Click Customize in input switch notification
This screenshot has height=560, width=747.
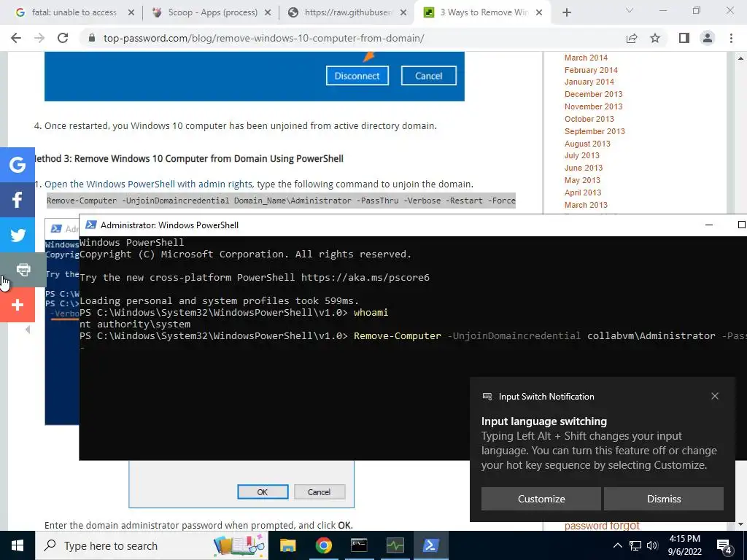[541, 499]
